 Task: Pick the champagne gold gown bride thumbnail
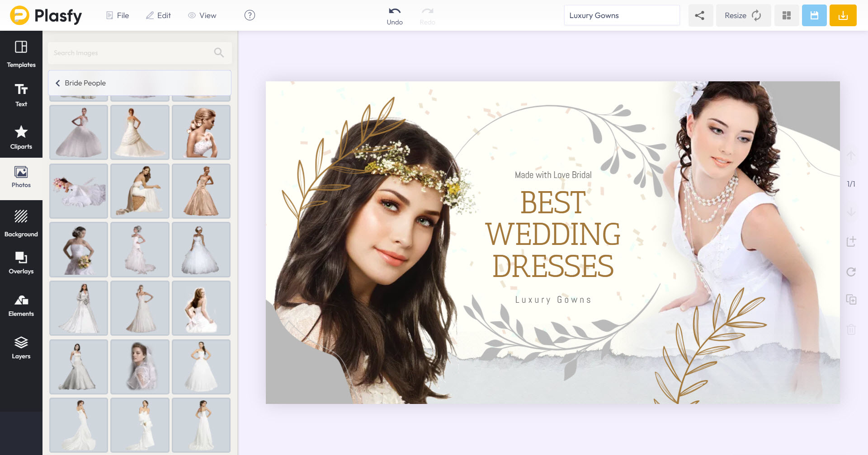201,191
